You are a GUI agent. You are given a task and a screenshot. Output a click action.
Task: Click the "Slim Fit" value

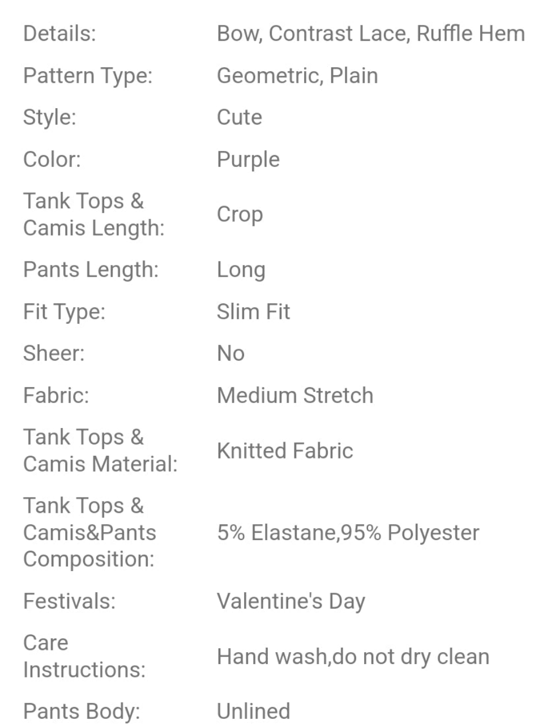click(253, 311)
